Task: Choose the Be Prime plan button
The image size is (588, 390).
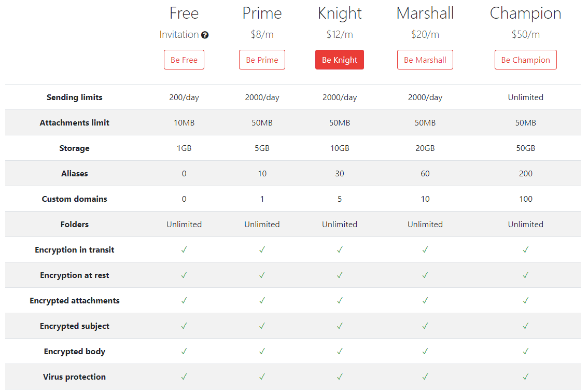Action: [x=262, y=60]
